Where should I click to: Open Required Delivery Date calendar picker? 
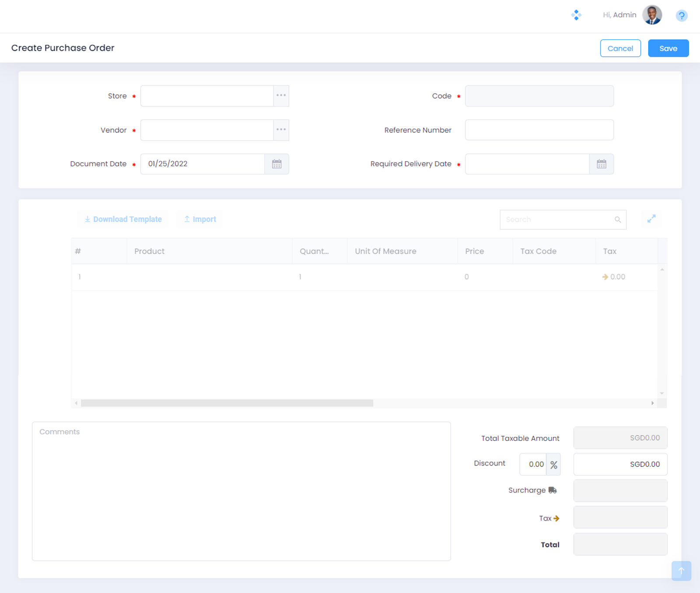pyautogui.click(x=602, y=164)
